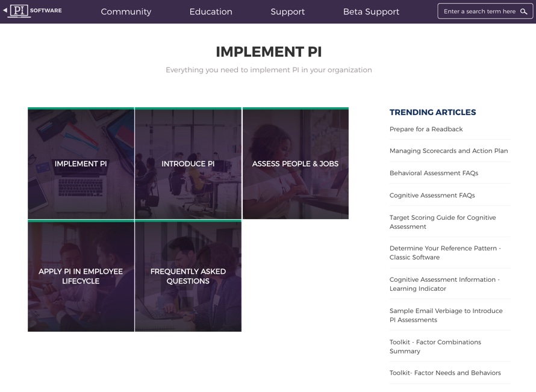Select the Assess People & Jobs tile
The width and height of the screenshot is (536, 392).
click(295, 164)
